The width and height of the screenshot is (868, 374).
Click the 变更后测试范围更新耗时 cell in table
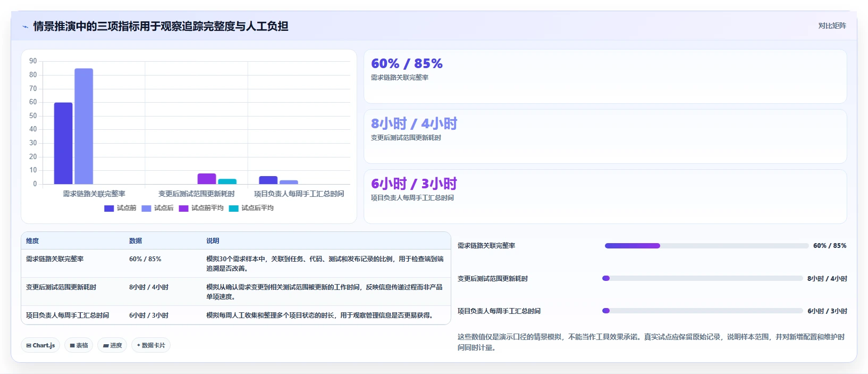click(x=61, y=287)
